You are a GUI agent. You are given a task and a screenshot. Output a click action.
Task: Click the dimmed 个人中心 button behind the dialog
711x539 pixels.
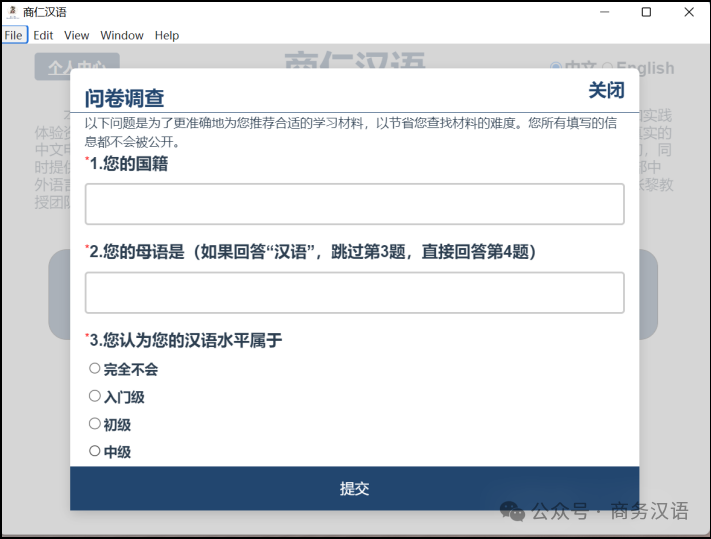point(70,68)
